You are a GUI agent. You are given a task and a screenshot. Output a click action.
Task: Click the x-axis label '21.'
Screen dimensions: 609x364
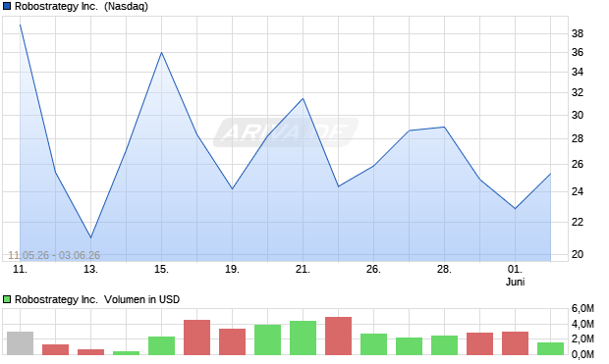click(303, 269)
